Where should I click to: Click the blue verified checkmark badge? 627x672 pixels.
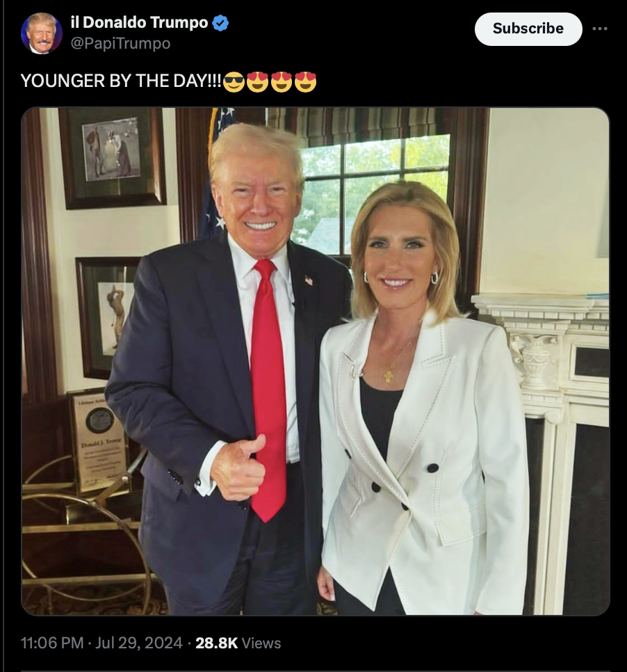tap(220, 23)
